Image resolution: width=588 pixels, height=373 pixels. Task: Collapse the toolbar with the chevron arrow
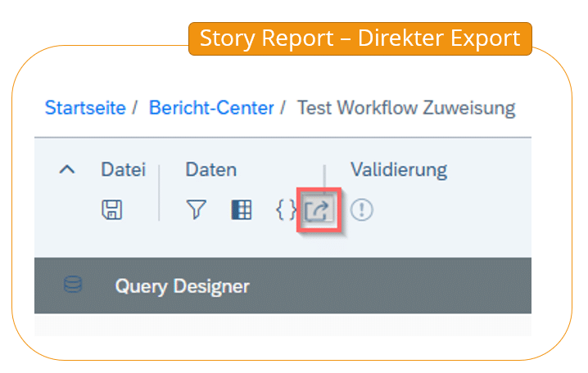click(x=68, y=170)
